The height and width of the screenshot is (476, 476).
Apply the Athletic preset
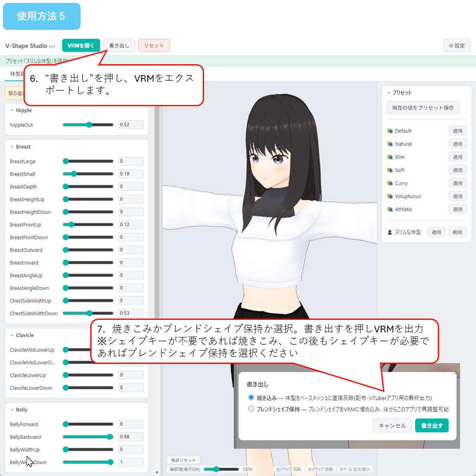[x=457, y=209]
